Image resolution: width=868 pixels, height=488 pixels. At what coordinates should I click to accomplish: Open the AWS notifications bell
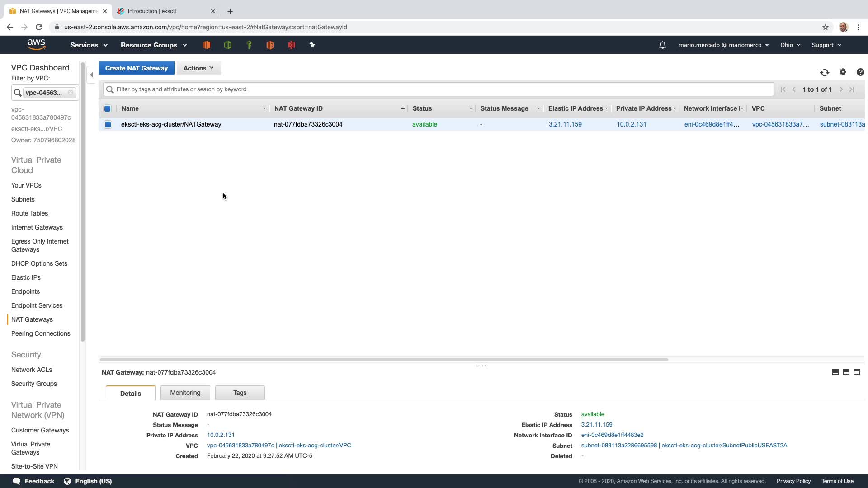coord(662,45)
